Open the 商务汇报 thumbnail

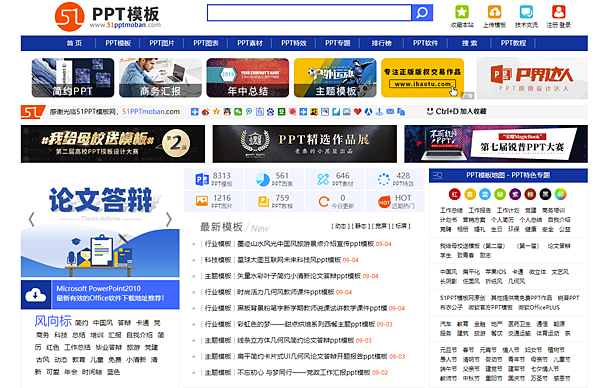(160, 78)
